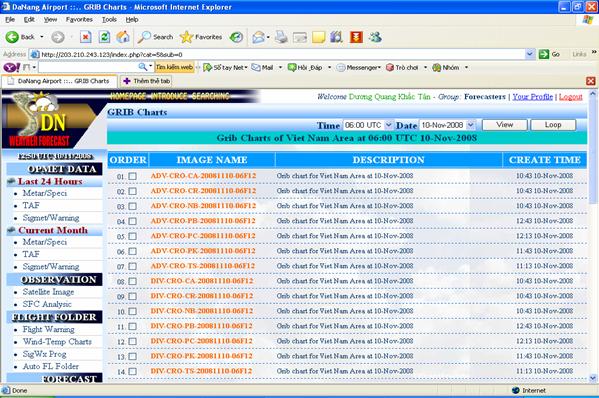Tick checkbox for row 05 ADV-CRO-PC
This screenshot has height=398, width=599.
133,236
